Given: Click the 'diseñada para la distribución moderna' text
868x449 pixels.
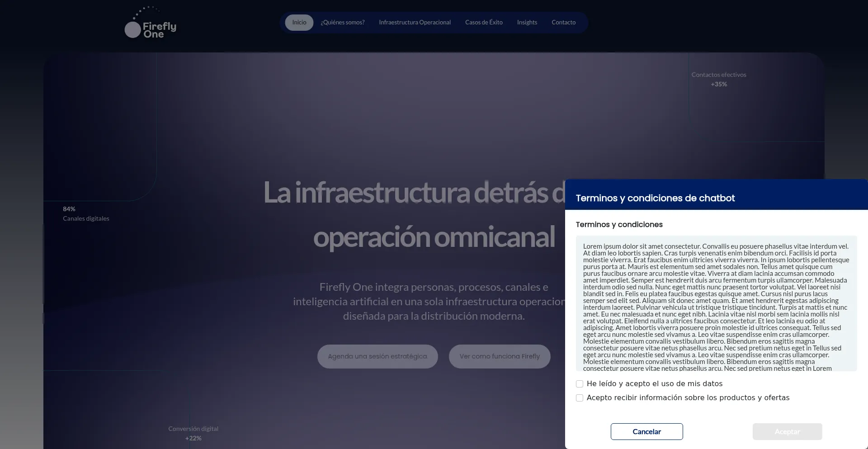Looking at the screenshot, I should click(434, 316).
